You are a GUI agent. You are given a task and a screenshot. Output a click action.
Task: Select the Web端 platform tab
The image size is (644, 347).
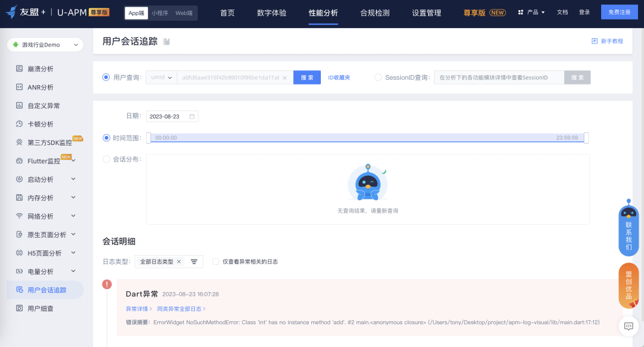click(x=185, y=13)
